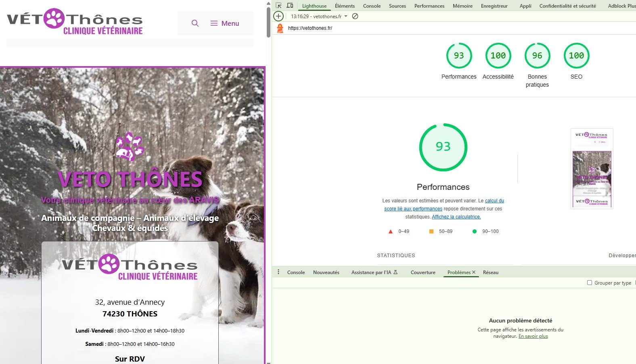The width and height of the screenshot is (636, 364).
Task: Click the Lighthouse logo beside the URL
Action: [280, 28]
